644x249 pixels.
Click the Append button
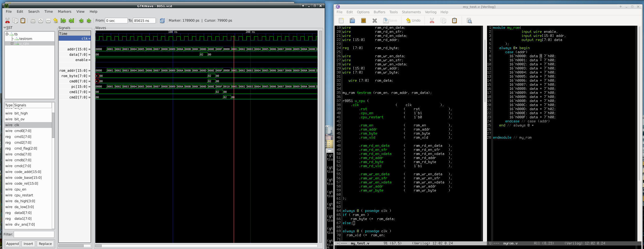click(12, 244)
